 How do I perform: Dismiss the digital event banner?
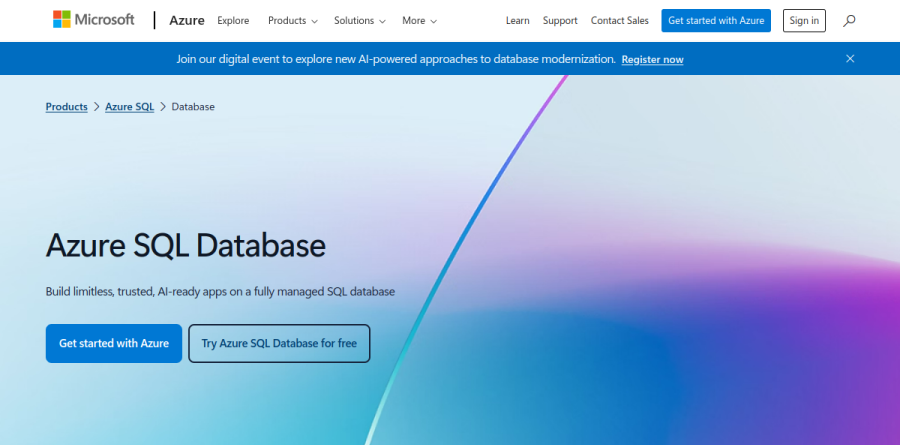850,59
